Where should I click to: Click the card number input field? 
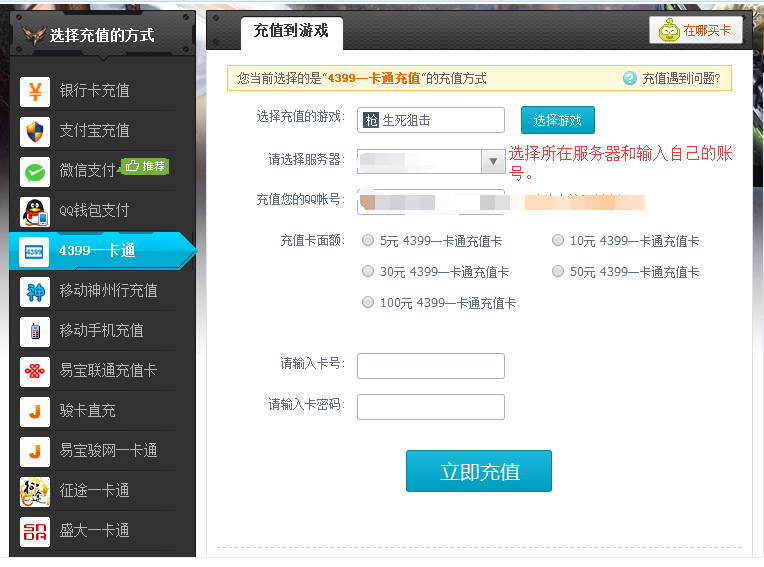click(x=431, y=366)
